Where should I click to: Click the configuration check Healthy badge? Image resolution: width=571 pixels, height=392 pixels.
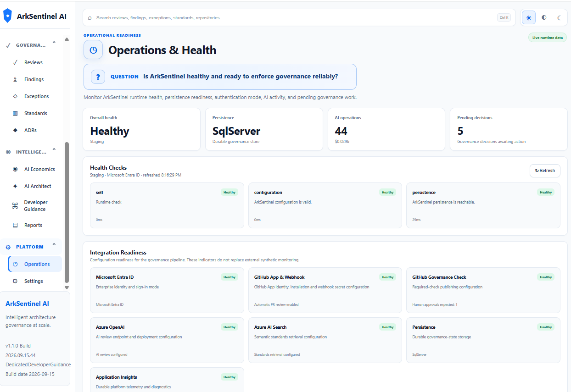click(x=388, y=193)
